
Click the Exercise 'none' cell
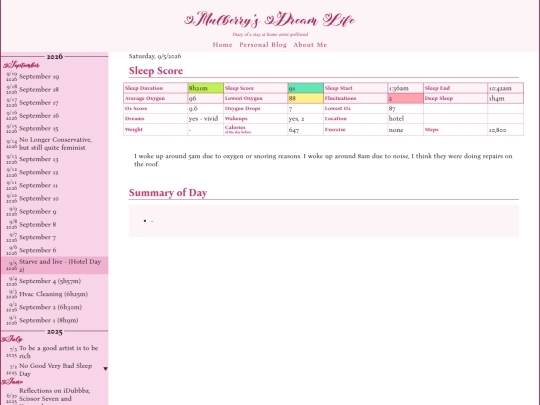coord(405,130)
